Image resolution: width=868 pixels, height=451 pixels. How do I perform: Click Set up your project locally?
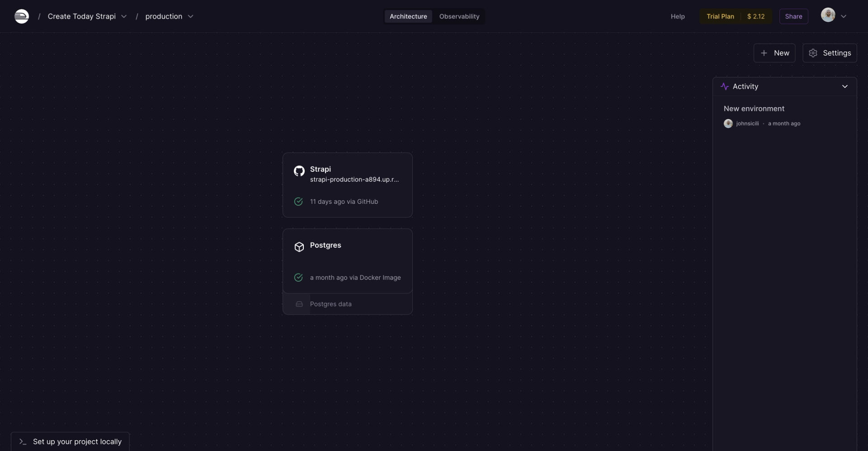pos(70,442)
